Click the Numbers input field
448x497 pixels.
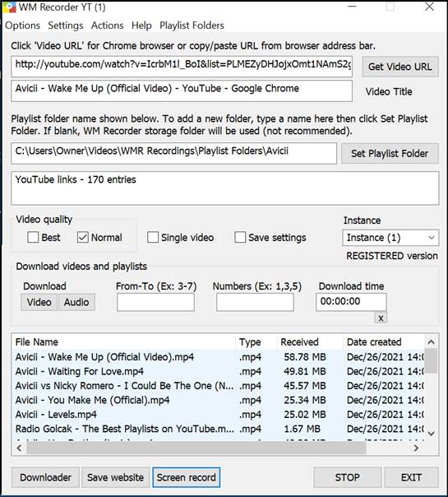coord(255,302)
